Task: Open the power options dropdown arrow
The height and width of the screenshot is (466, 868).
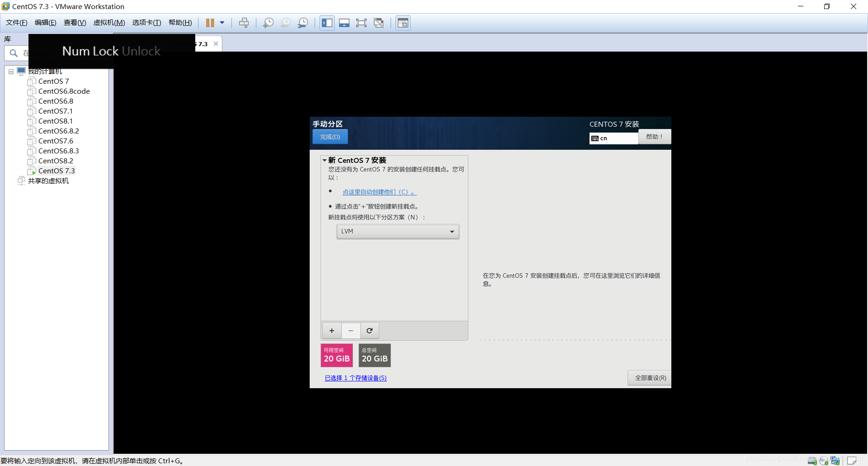Action: [222, 23]
